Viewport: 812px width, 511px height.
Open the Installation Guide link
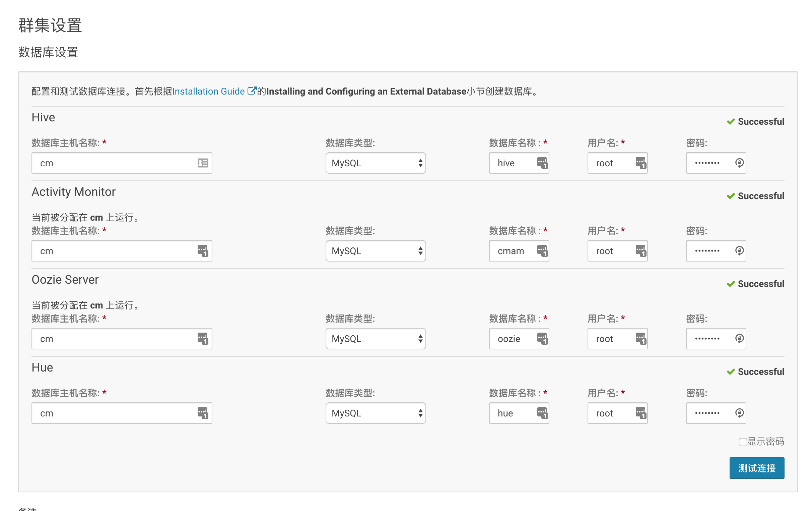pyautogui.click(x=208, y=92)
